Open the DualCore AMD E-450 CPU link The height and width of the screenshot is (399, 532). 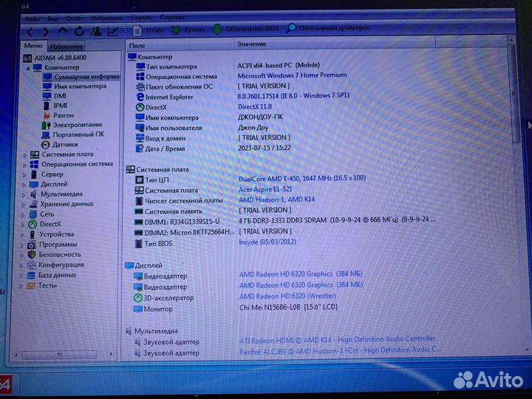click(x=302, y=179)
